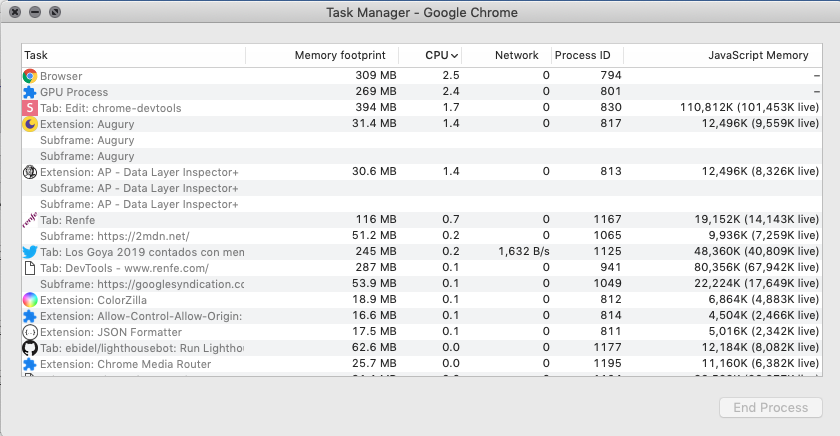The image size is (840, 436).
Task: Sort by Process ID column header
Action: pos(588,55)
